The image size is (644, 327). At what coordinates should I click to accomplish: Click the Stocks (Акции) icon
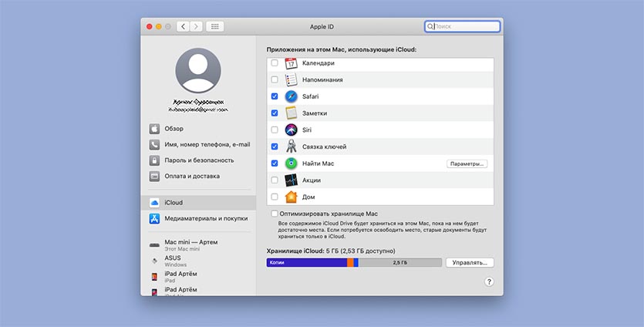291,180
